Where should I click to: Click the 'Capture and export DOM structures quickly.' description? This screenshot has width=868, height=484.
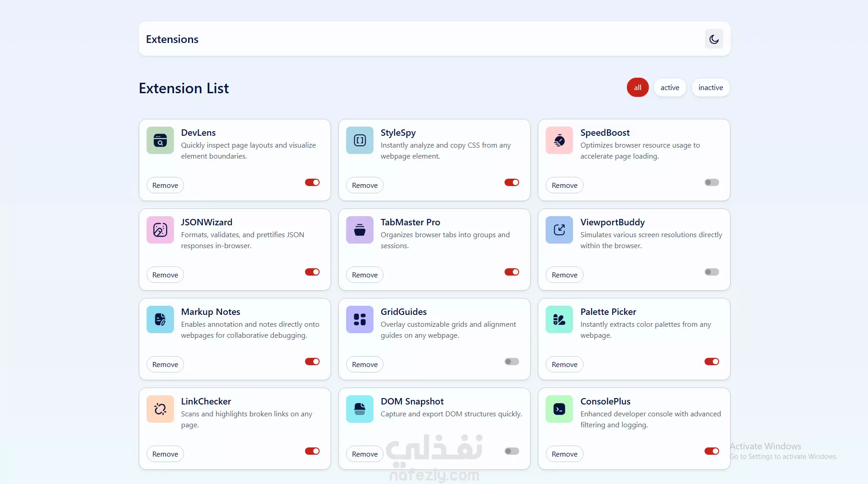point(451,414)
